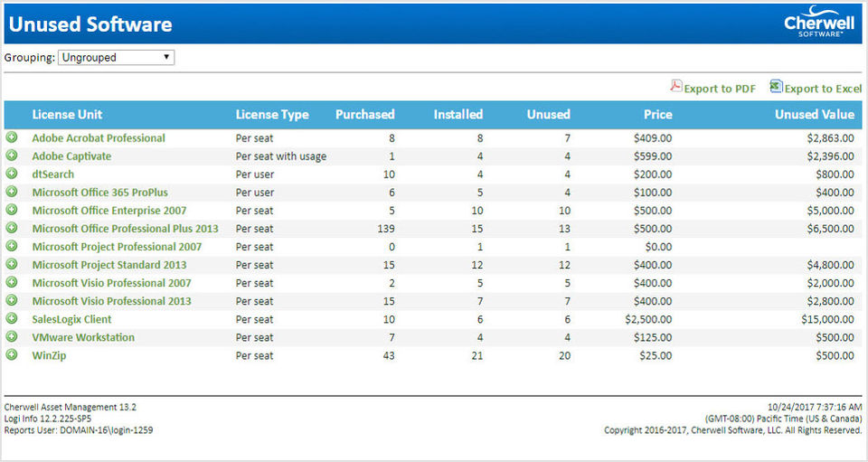Viewport: 868px width, 462px height.
Task: Expand the Microsoft Visio Professional 2013 plus icon
Action: tap(12, 300)
